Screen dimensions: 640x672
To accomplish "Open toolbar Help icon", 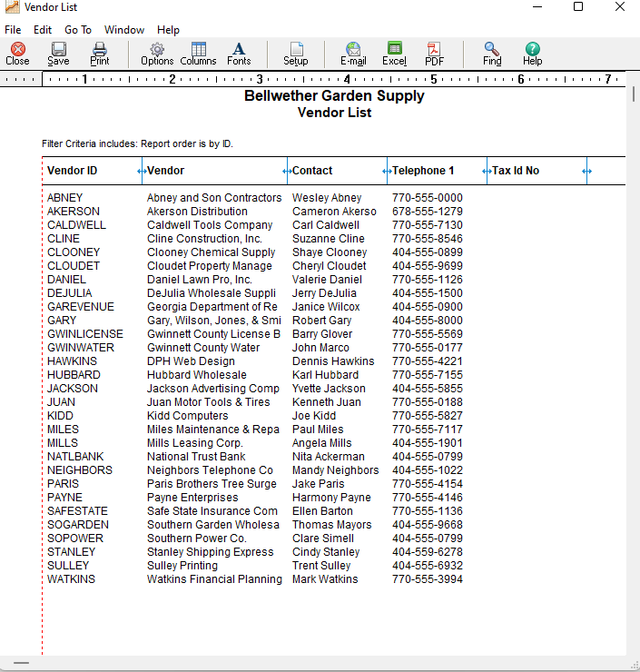I will tap(533, 54).
